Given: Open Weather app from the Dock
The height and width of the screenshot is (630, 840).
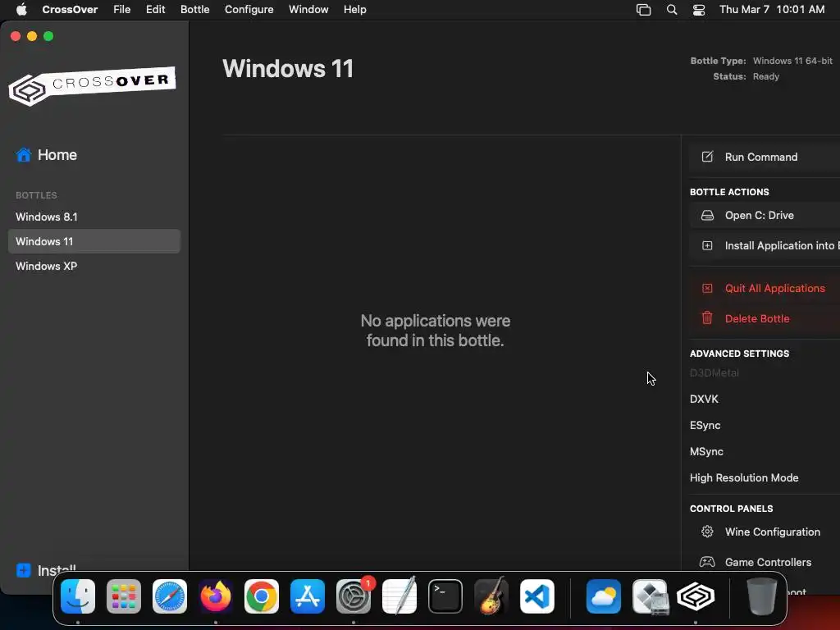Looking at the screenshot, I should 604,596.
